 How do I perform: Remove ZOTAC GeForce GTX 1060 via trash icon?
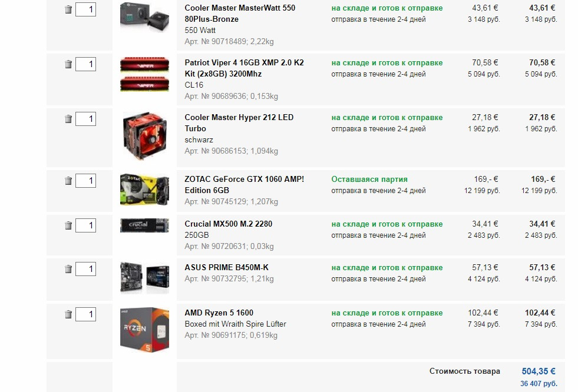pyautogui.click(x=68, y=181)
